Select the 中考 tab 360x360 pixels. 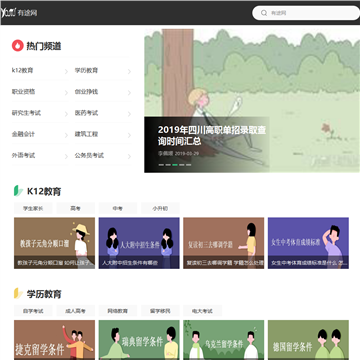pyautogui.click(x=118, y=208)
